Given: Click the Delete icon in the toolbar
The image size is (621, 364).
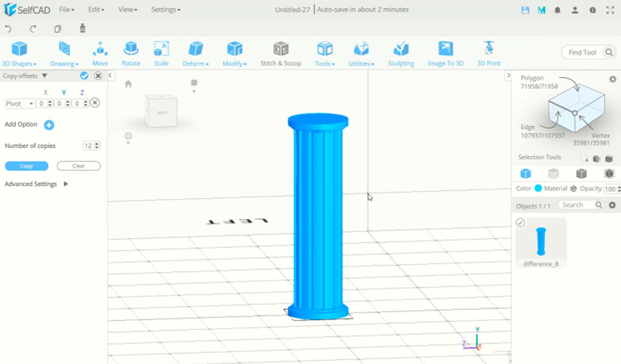Looking at the screenshot, I should click(x=82, y=28).
